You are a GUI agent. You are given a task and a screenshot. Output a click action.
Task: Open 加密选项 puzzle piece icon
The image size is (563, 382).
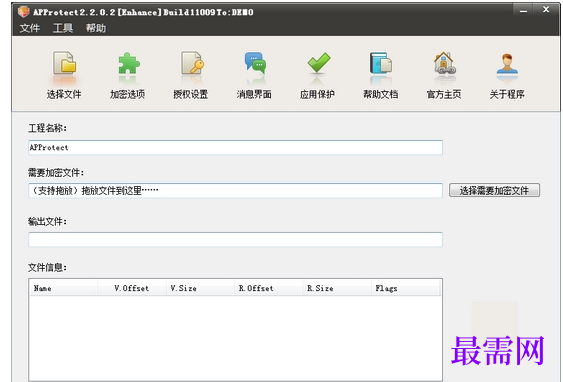[x=128, y=64]
